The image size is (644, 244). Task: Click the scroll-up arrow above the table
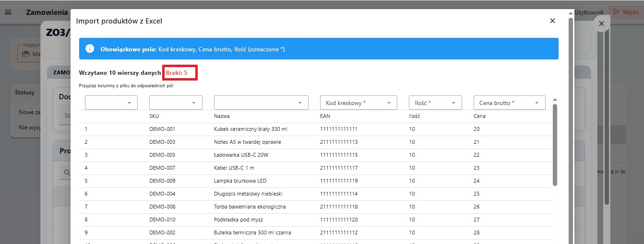[x=555, y=100]
